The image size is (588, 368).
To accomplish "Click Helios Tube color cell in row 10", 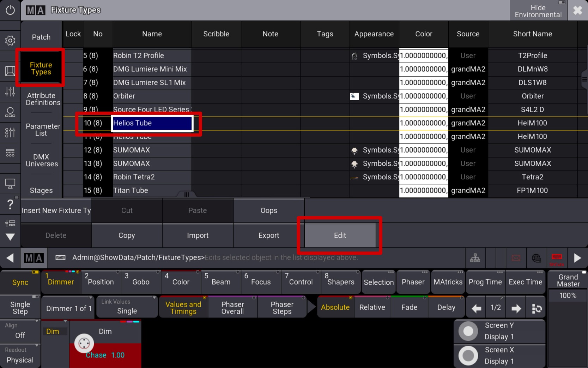I will click(x=424, y=123).
